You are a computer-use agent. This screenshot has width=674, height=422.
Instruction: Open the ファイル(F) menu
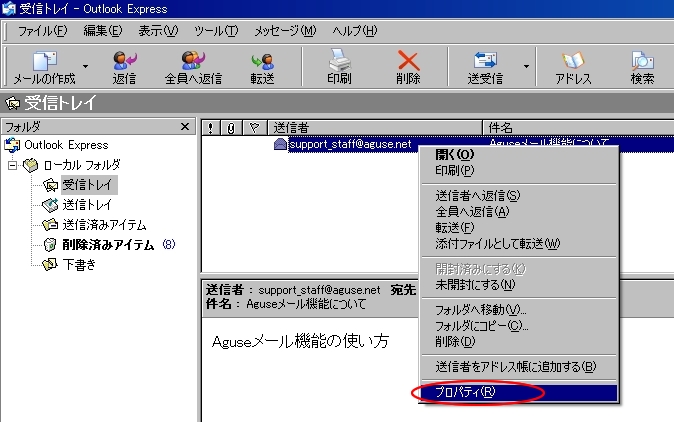coord(43,31)
